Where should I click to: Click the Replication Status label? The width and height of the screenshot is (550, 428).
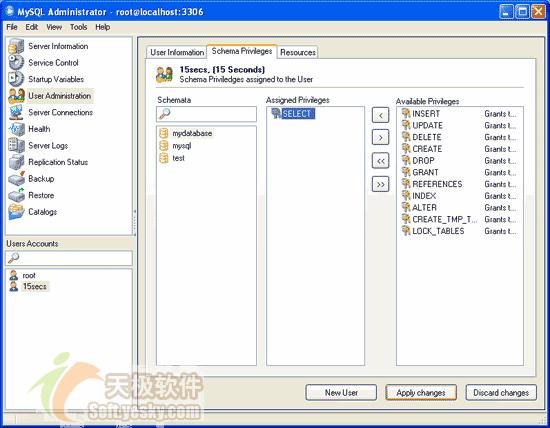[x=58, y=162]
